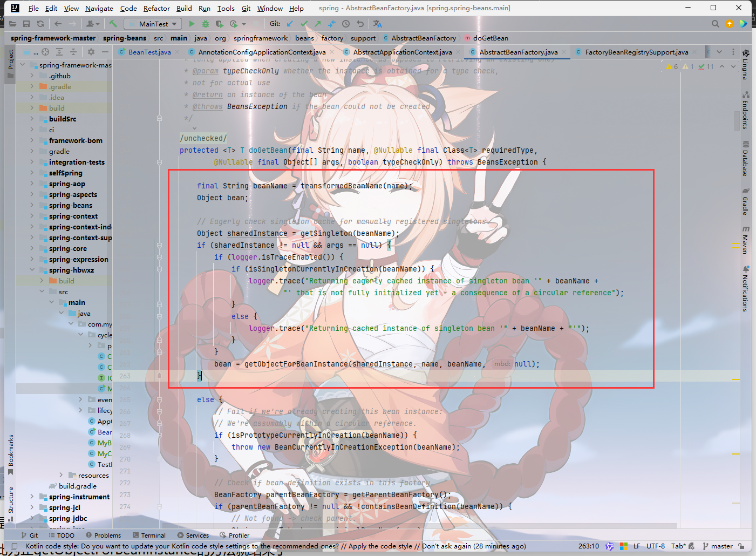Click UTF-8 encoding in status bar

[656, 546]
